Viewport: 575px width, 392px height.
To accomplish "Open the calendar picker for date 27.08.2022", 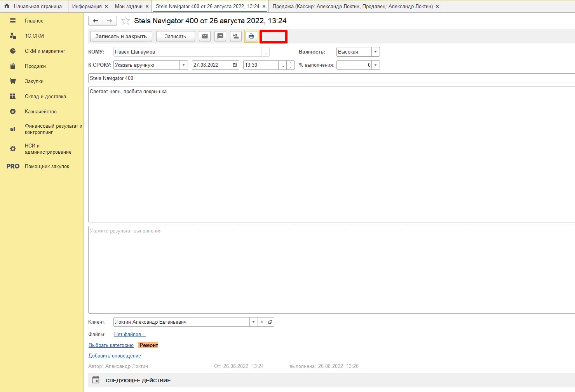I will (x=235, y=65).
